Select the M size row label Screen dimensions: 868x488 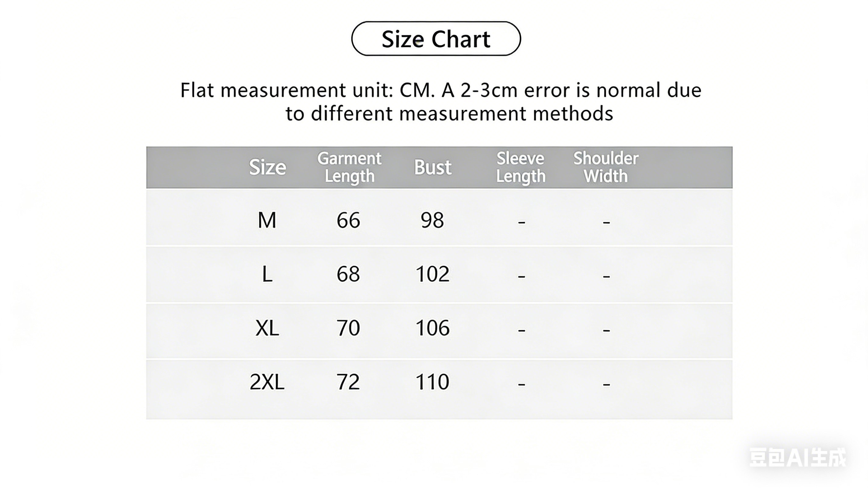(x=267, y=220)
